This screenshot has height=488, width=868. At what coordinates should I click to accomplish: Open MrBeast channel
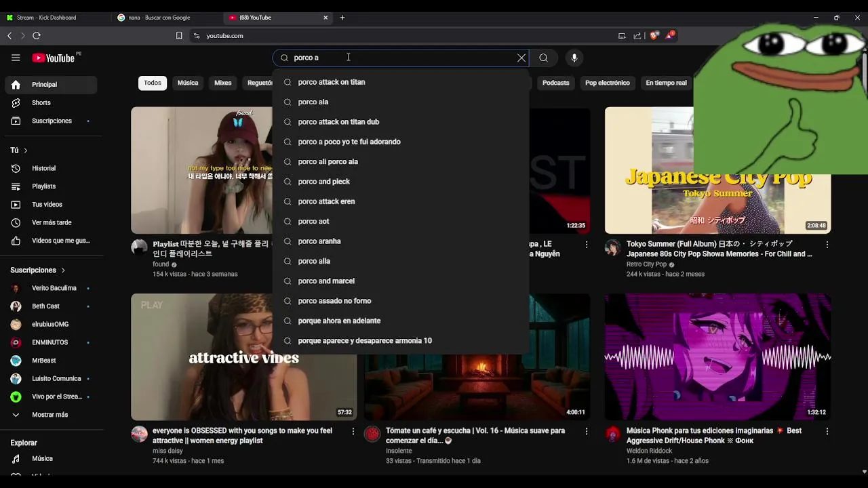coord(52,361)
